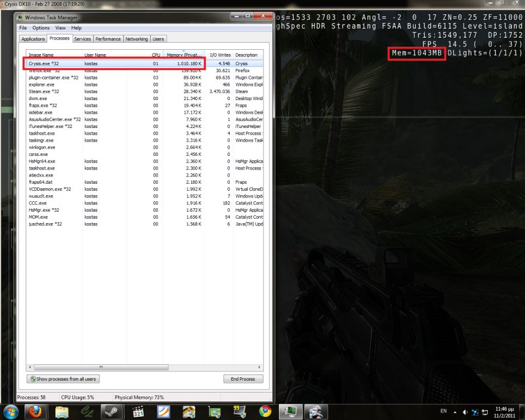Select Task Manager taskbar button
Image resolution: width=525 pixels, height=420 pixels.
coord(290,412)
